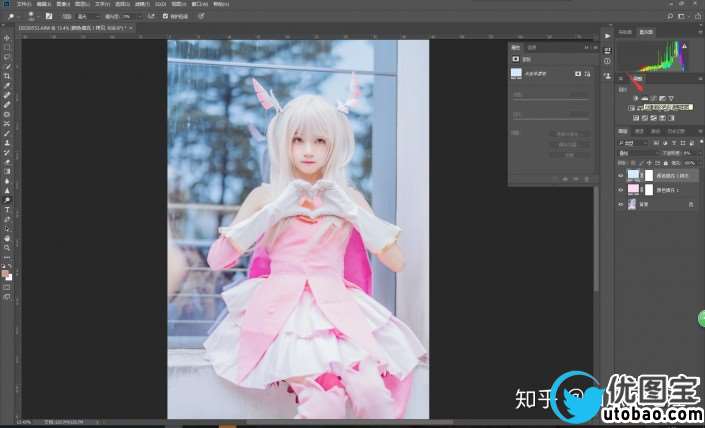Add a Curves adjustment
Screen dimensions: 705x428
coord(653,98)
